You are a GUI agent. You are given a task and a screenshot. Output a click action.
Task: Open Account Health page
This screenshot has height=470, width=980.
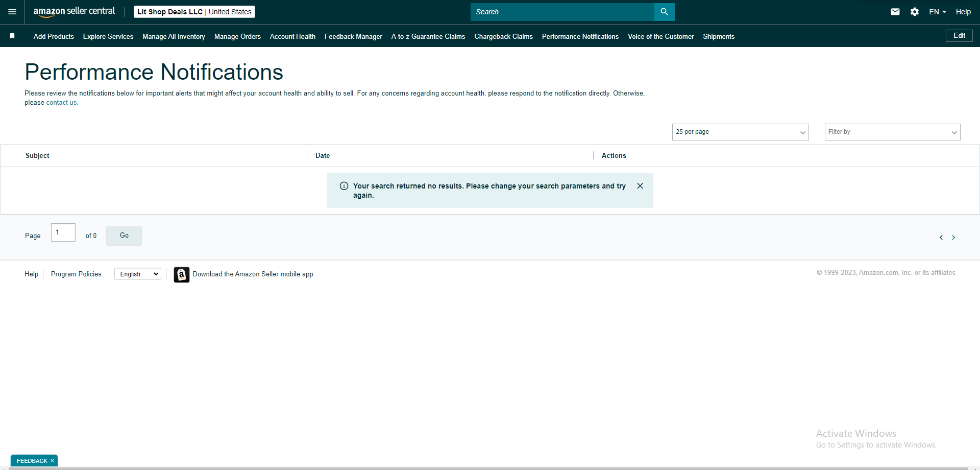click(x=292, y=36)
